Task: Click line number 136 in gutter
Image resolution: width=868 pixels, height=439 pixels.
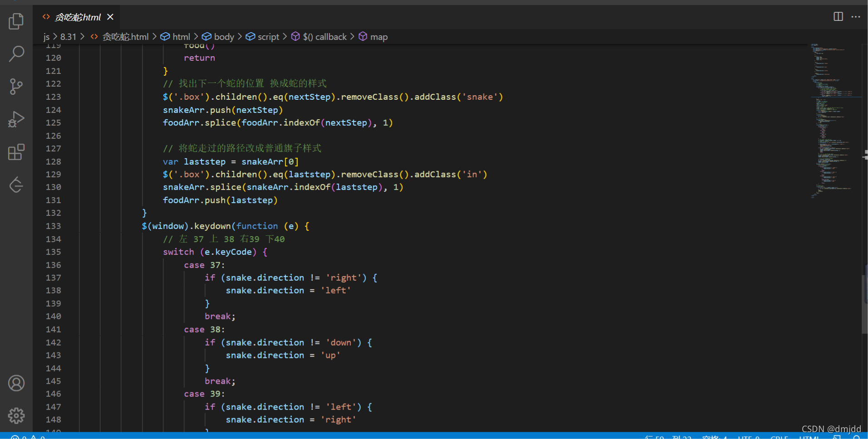Action: pos(53,265)
